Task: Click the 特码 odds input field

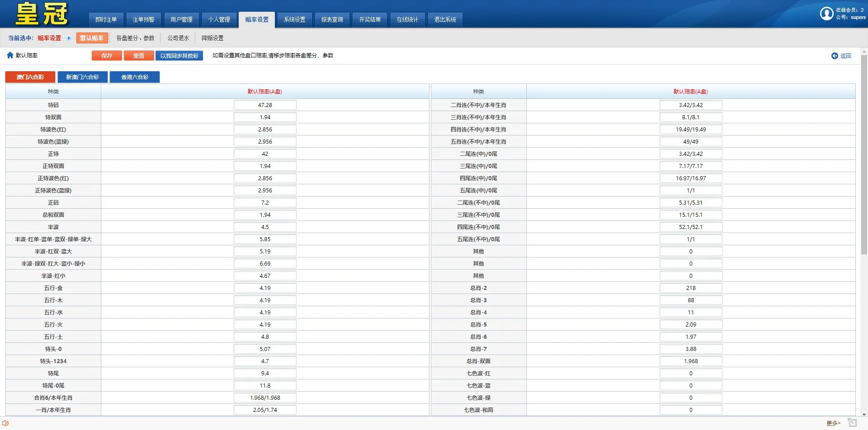Action: [x=265, y=105]
